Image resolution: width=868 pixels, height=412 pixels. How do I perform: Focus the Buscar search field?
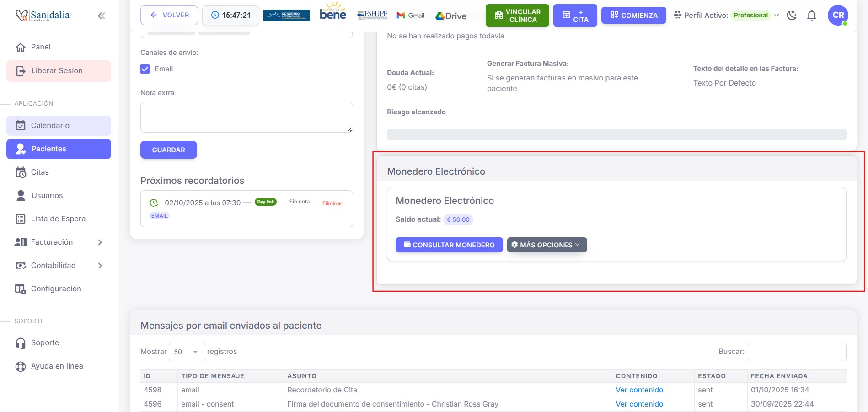pos(797,352)
